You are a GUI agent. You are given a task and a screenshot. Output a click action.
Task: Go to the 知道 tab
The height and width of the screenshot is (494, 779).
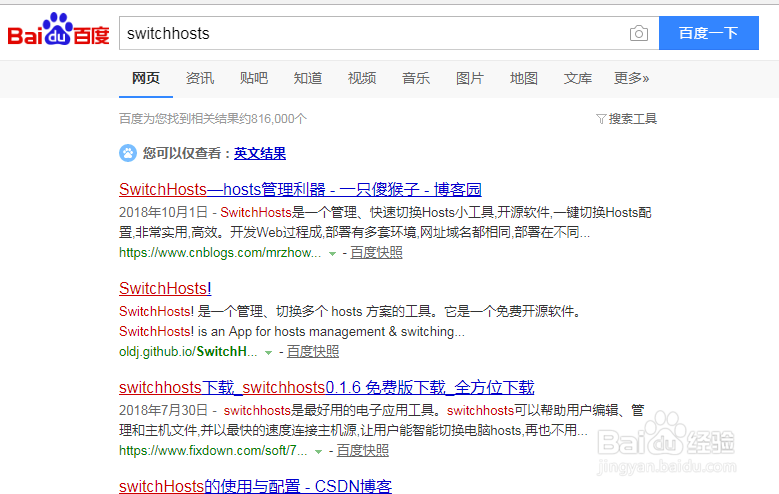(308, 79)
